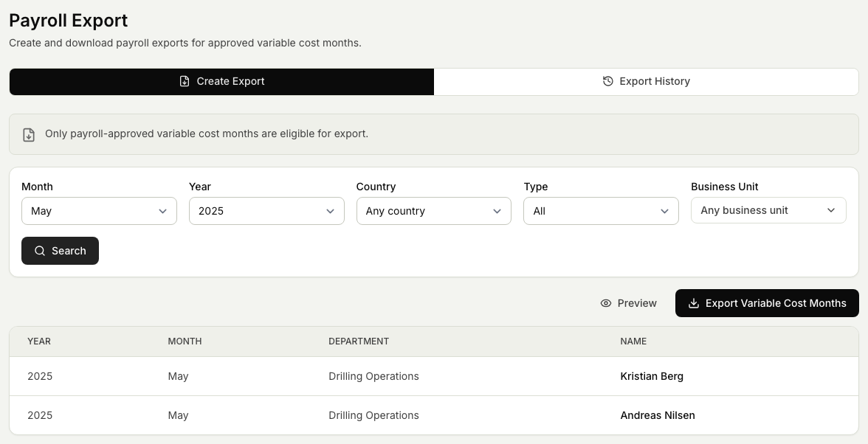This screenshot has width=868, height=444.
Task: Select the Kristian Berg name cell
Action: (x=652, y=376)
